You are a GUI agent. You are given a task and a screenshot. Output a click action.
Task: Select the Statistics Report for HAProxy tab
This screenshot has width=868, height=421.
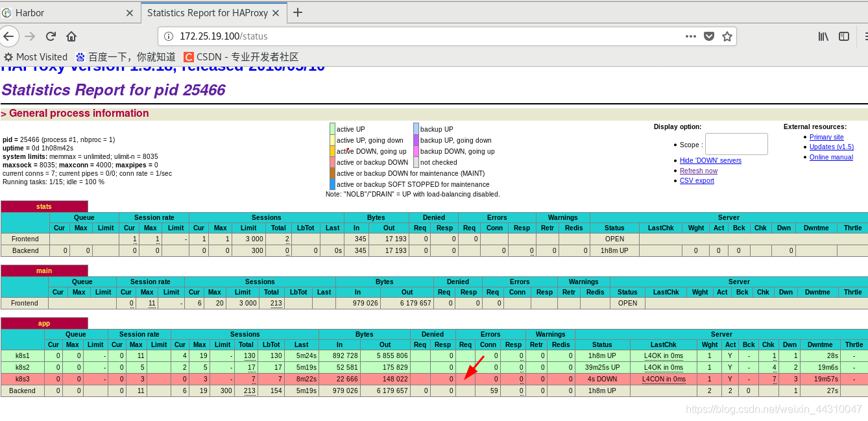click(x=214, y=13)
